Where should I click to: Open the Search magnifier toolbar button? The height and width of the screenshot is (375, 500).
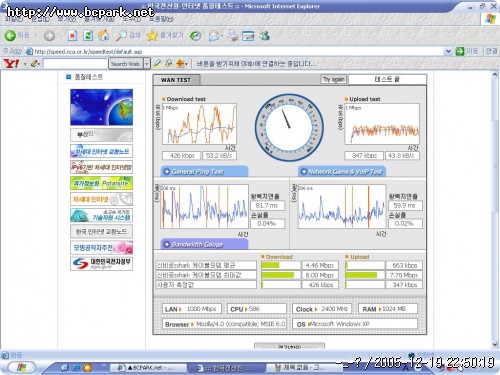point(121,36)
